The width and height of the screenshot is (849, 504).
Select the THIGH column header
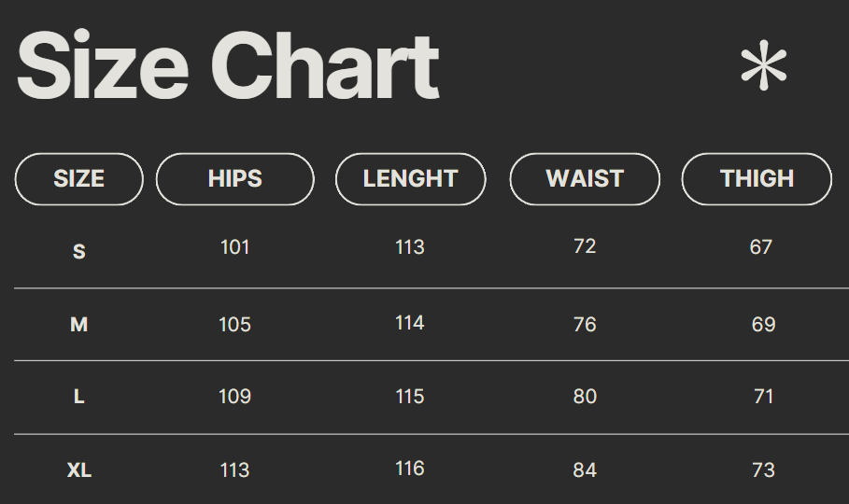click(x=757, y=179)
